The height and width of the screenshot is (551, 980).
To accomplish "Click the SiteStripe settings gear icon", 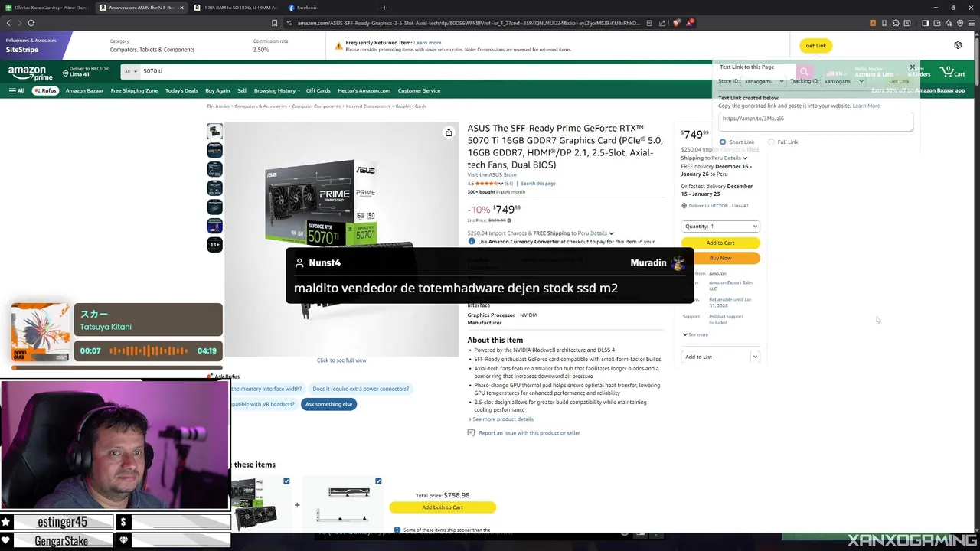I will [x=958, y=45].
